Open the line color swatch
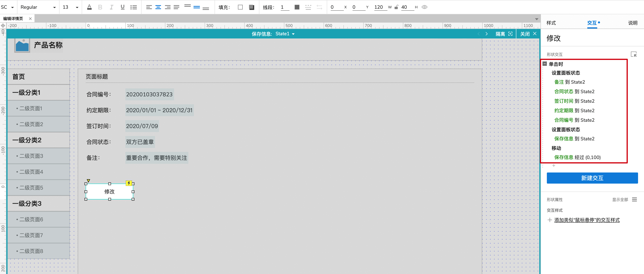Screen dimensions: 644x274 coord(297,7)
